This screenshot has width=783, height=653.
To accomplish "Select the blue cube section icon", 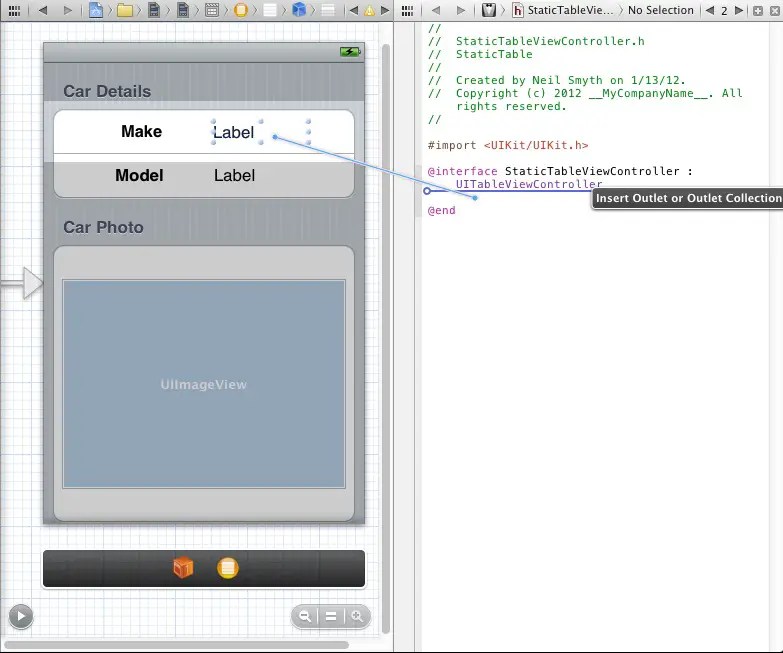I will (x=299, y=10).
